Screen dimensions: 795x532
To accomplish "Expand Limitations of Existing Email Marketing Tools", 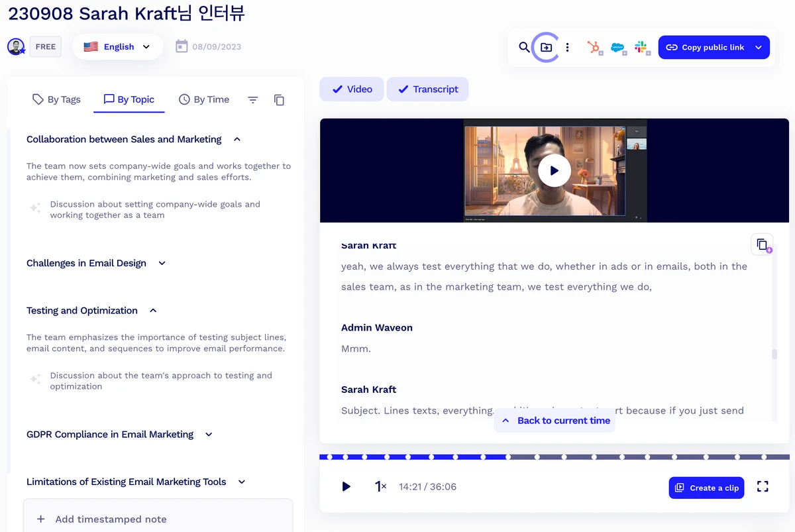I will (x=242, y=482).
